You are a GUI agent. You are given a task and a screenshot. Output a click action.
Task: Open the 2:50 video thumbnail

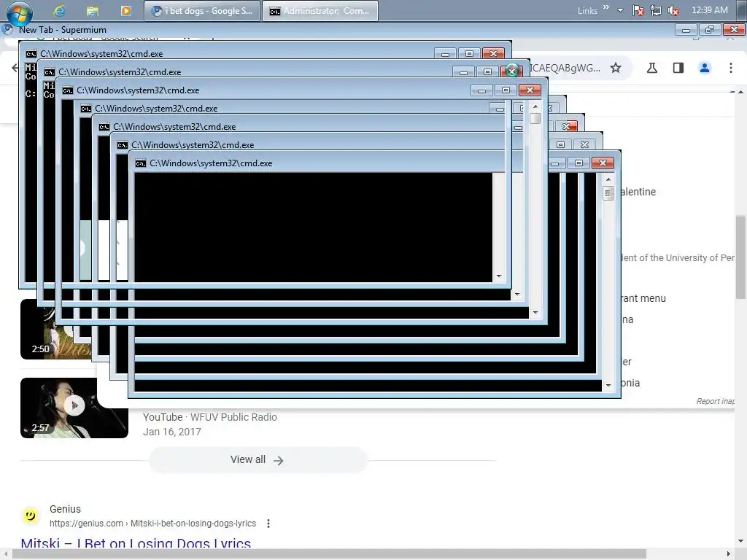coord(55,330)
